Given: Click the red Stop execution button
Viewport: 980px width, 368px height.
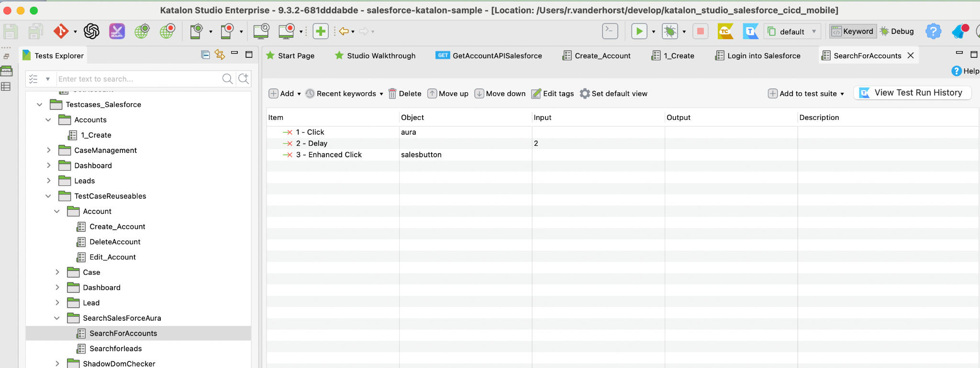Looking at the screenshot, I should 700,32.
